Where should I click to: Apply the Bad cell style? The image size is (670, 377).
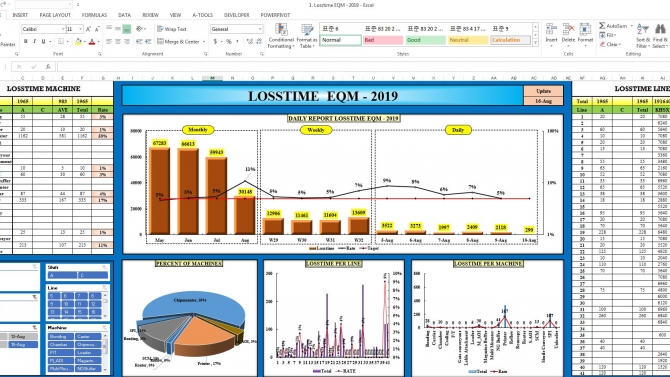tap(383, 40)
